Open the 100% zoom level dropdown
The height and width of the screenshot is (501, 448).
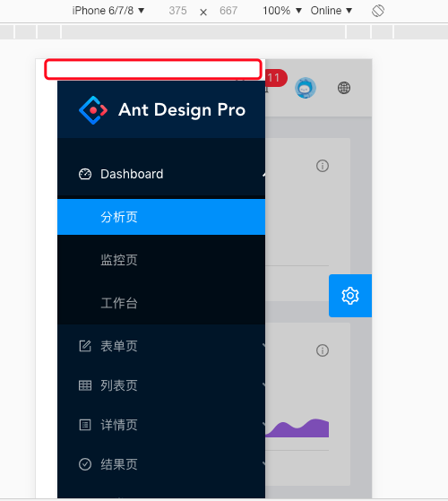pos(282,11)
